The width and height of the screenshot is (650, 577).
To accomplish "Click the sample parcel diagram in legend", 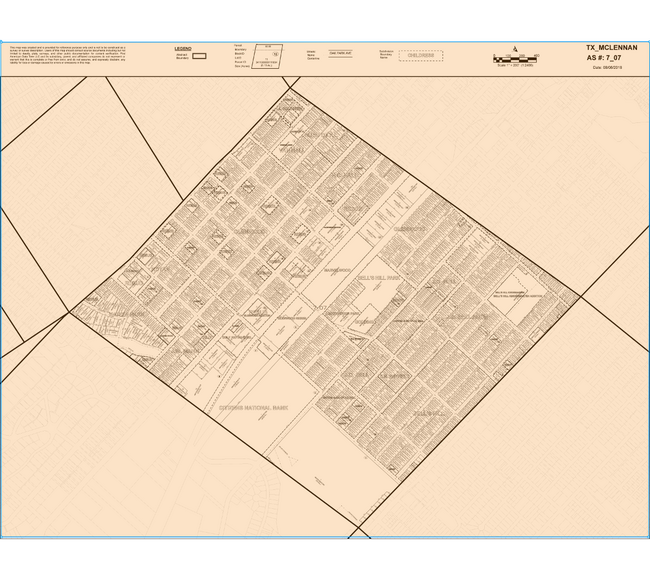I will 267,56.
